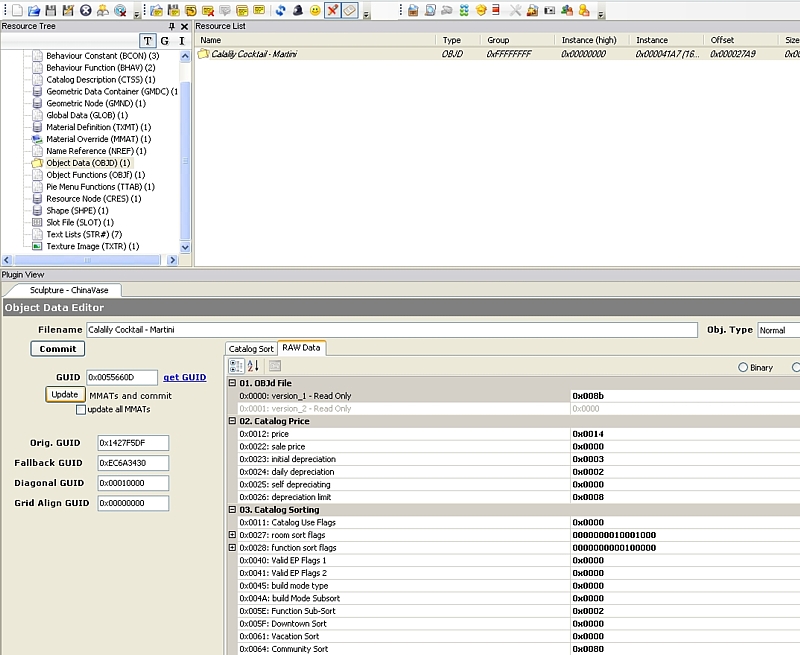Select the Sculpture - ChinaVase tab
The height and width of the screenshot is (655, 800).
click(x=68, y=290)
